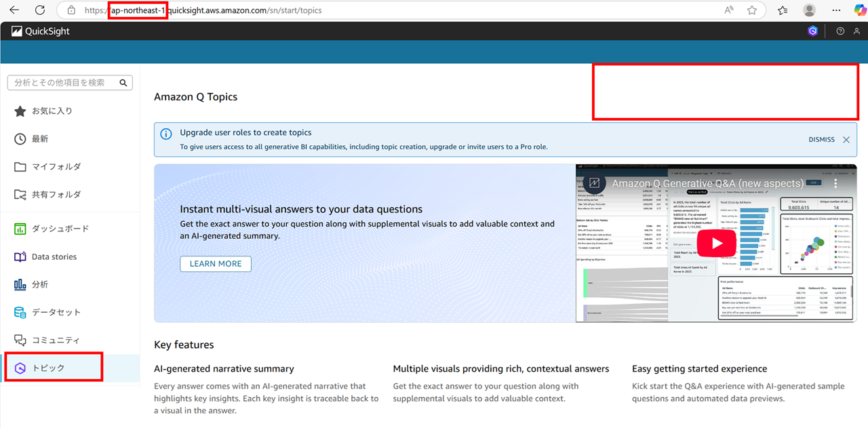Click the clock icon next to 最新
This screenshot has width=868, height=428.
point(20,139)
